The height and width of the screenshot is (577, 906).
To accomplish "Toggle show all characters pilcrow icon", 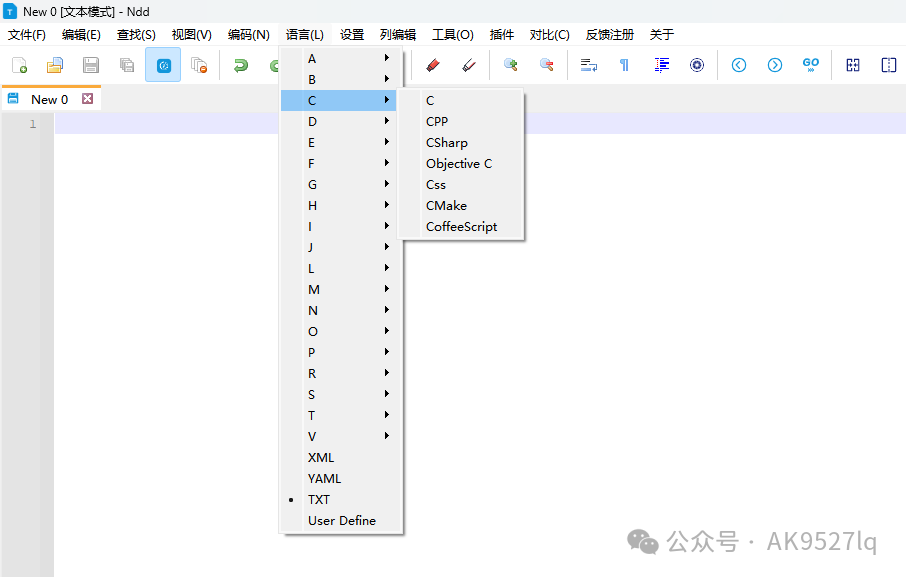I will [x=624, y=65].
